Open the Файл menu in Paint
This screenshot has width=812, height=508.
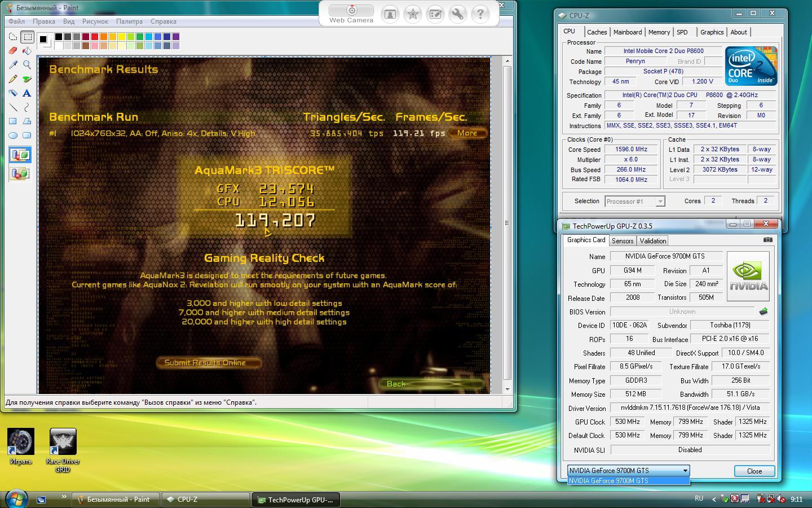16,21
